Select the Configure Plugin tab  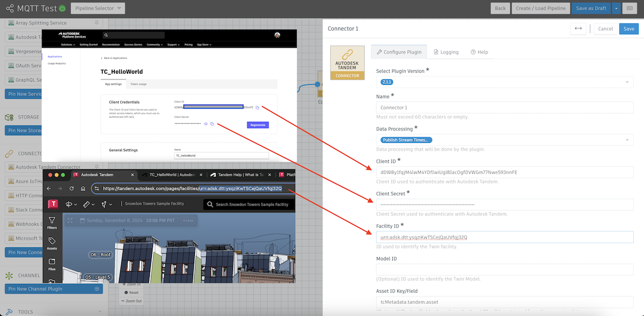(399, 52)
